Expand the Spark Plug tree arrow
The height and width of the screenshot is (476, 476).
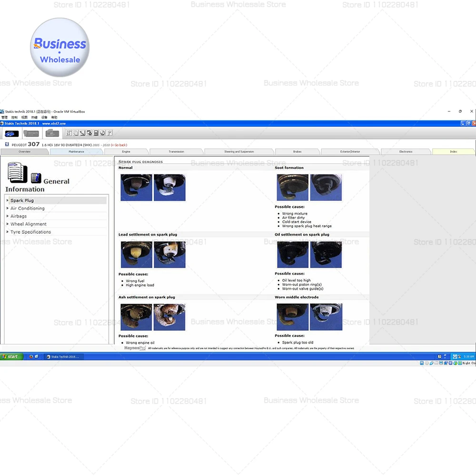7,200
